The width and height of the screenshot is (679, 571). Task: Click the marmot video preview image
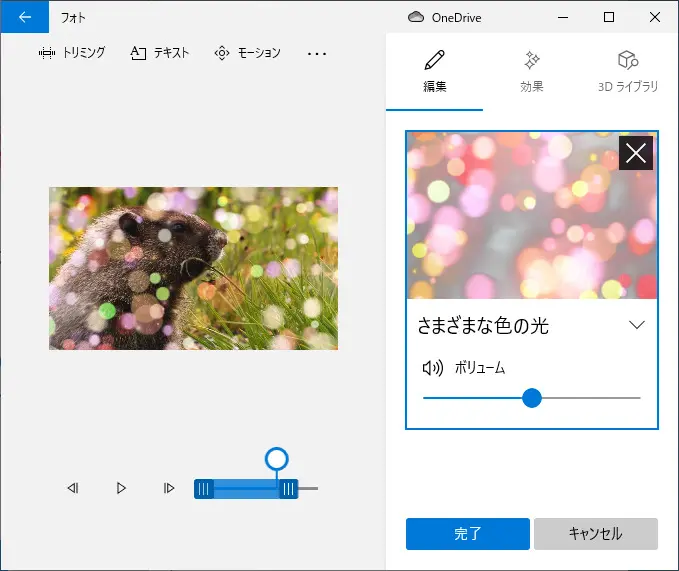193,268
